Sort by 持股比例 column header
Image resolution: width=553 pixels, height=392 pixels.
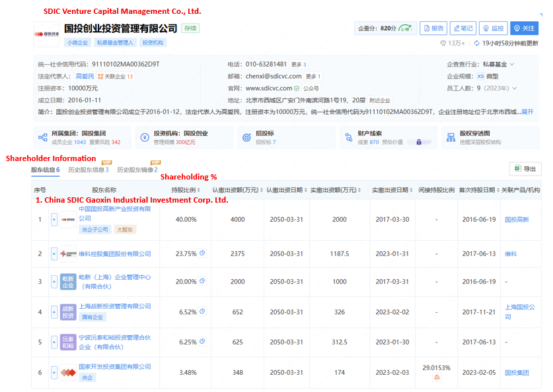[x=186, y=190]
